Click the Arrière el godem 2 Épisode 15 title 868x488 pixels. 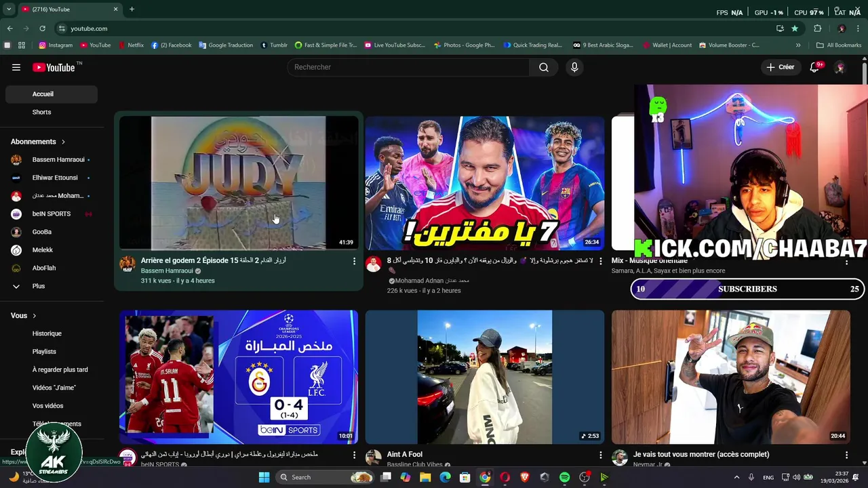coord(214,261)
